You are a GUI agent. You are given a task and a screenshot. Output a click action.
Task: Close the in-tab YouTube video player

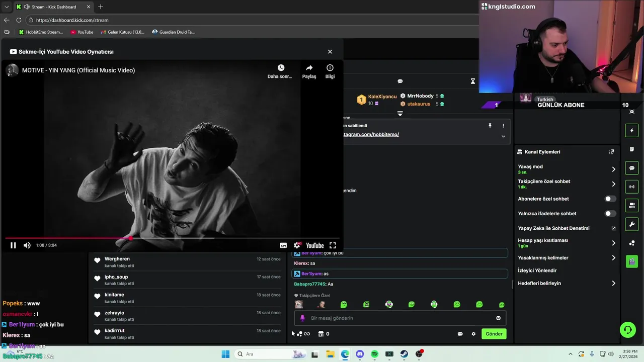click(330, 52)
